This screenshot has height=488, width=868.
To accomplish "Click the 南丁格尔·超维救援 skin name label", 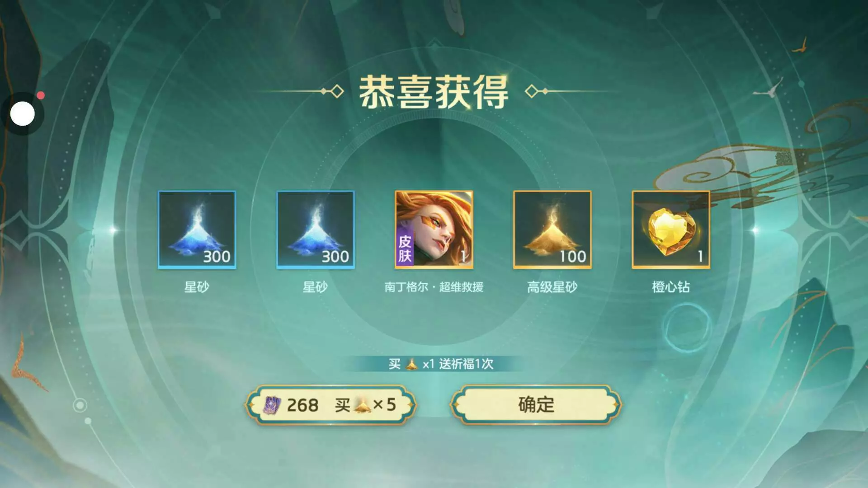I will click(x=434, y=287).
